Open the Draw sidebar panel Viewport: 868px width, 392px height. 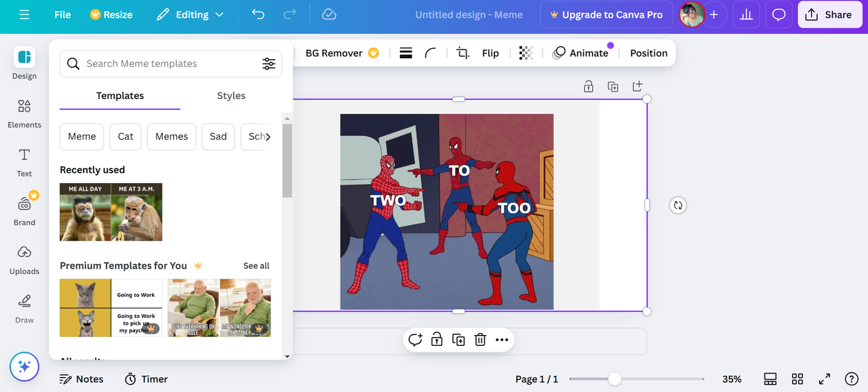24,309
